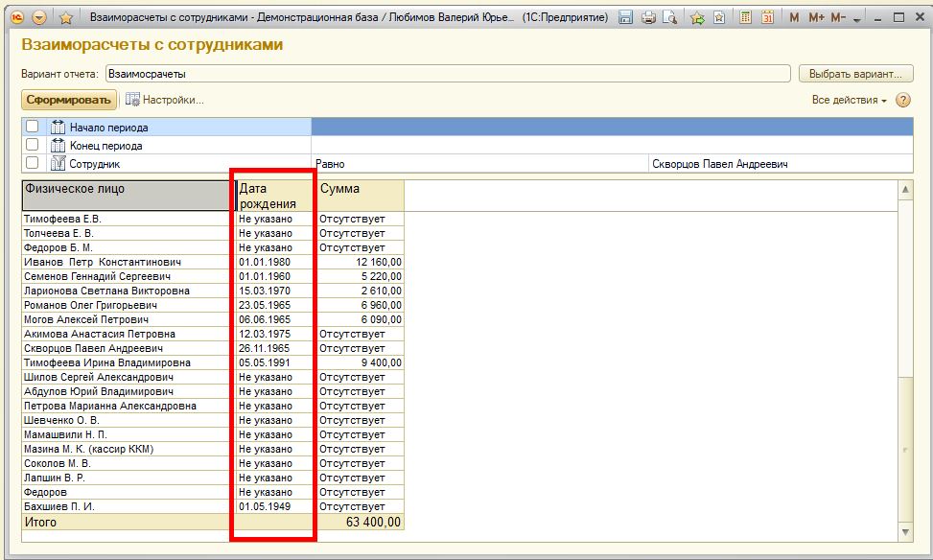This screenshot has width=933, height=560.
Task: Click the M+ memory add button
Action: point(816,17)
